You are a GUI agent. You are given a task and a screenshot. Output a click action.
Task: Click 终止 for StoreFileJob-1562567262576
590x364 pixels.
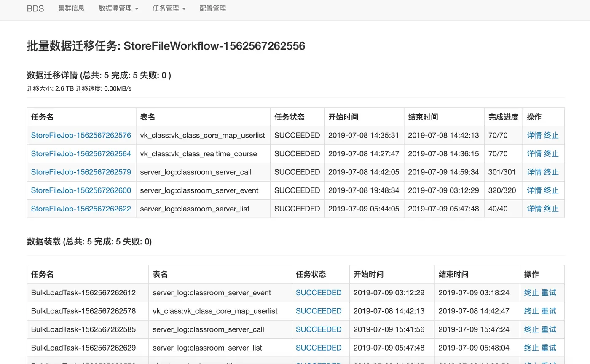click(551, 135)
